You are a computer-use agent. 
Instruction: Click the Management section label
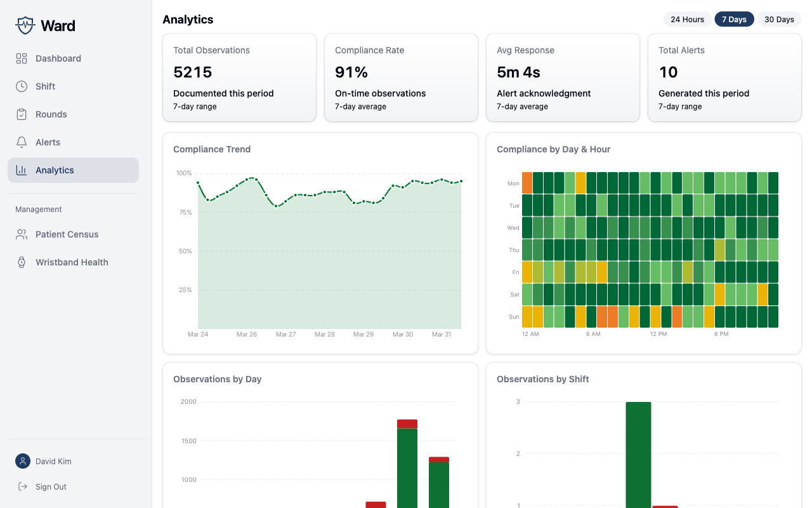(39, 210)
